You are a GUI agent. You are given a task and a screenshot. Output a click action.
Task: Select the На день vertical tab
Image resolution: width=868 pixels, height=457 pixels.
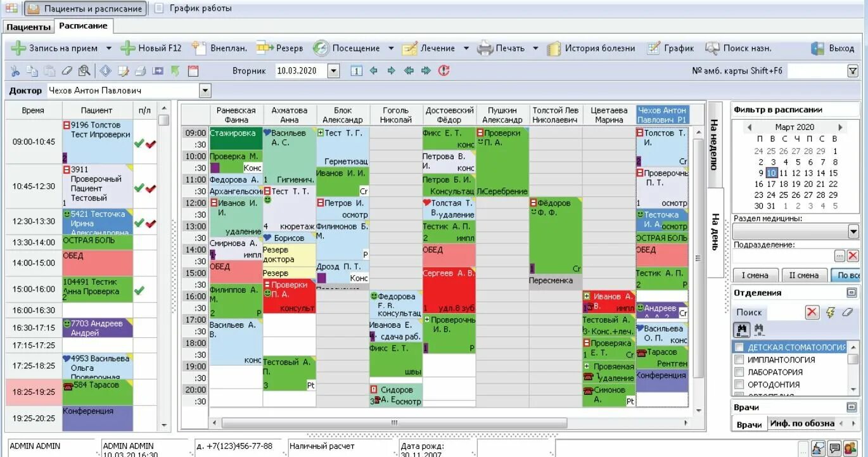point(715,232)
